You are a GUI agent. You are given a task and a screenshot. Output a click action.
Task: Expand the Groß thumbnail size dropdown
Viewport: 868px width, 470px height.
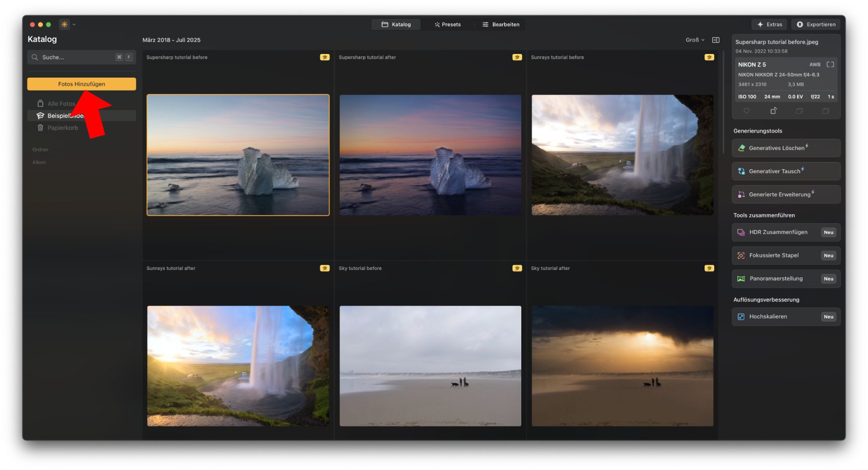695,40
